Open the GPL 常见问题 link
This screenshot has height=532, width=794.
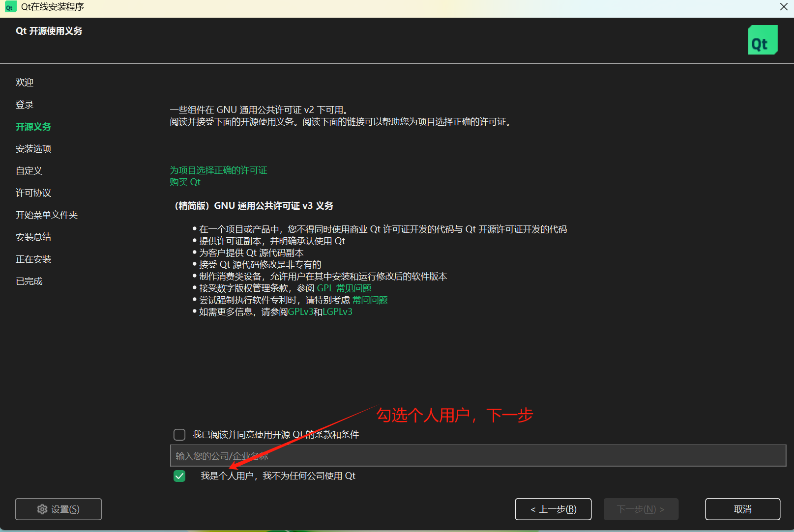344,288
